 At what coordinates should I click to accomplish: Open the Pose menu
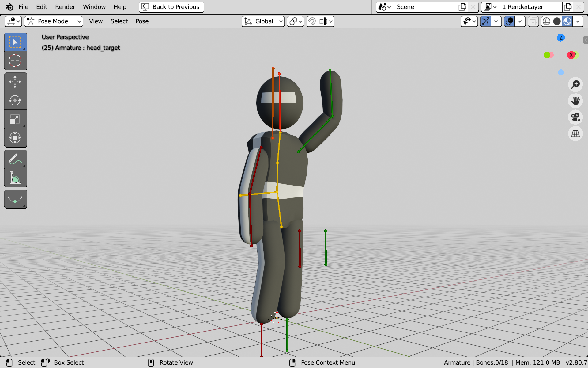pyautogui.click(x=142, y=21)
